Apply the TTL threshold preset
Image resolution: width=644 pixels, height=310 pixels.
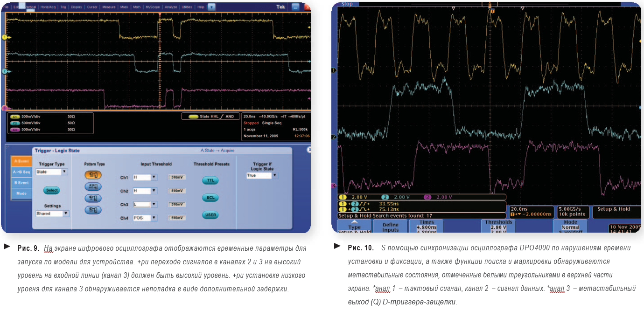(210, 180)
